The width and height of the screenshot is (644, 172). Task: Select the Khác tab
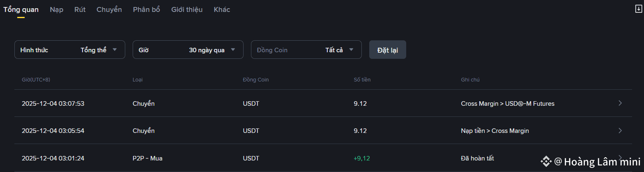tap(222, 9)
